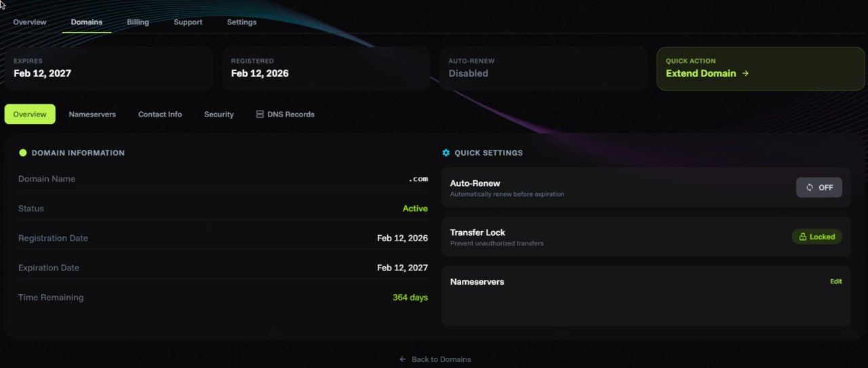The height and width of the screenshot is (368, 868).
Task: Click the Extend Domain quick action
Action: [760, 68]
